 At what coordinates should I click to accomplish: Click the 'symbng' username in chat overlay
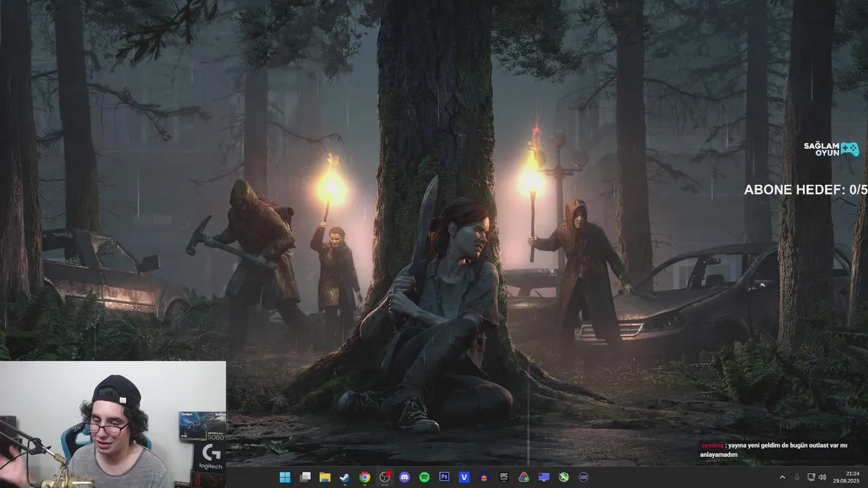[711, 445]
